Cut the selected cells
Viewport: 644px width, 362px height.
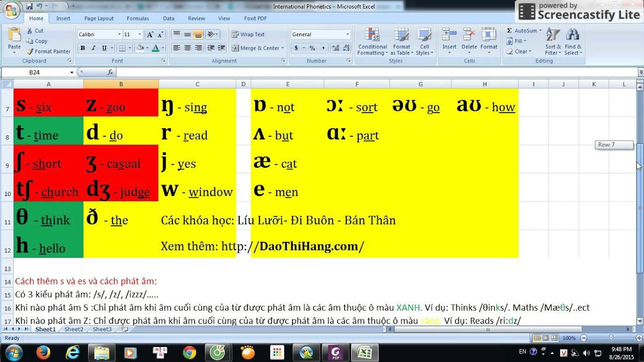click(35, 31)
